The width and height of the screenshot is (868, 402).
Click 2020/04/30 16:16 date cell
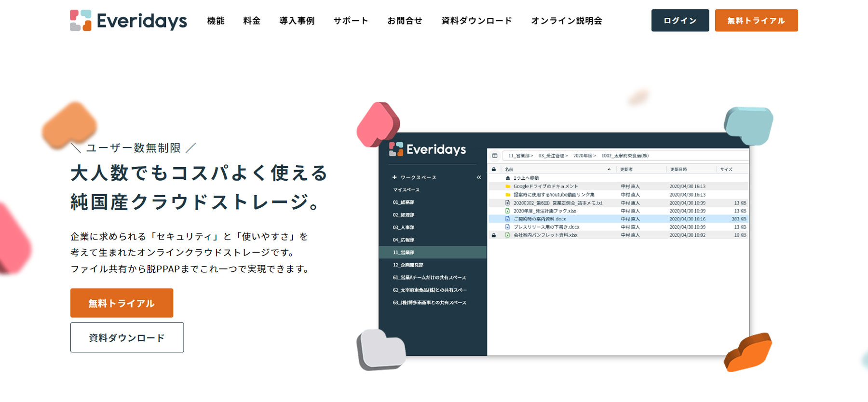tap(687, 219)
